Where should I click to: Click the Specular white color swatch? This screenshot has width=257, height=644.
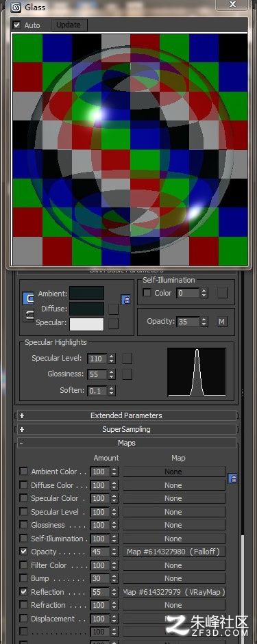[87, 324]
